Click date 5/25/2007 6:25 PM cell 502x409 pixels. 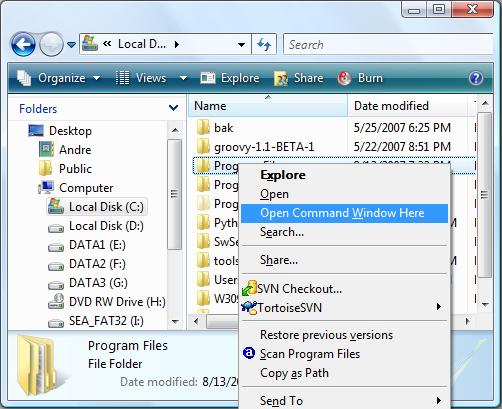pyautogui.click(x=402, y=128)
